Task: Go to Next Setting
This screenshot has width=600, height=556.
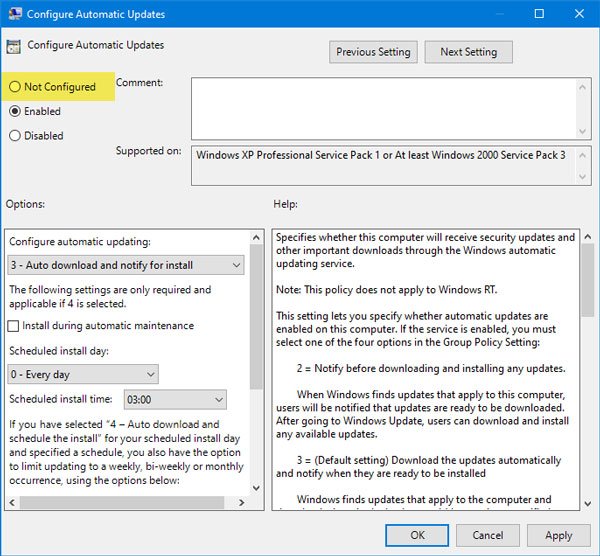Action: coord(468,52)
